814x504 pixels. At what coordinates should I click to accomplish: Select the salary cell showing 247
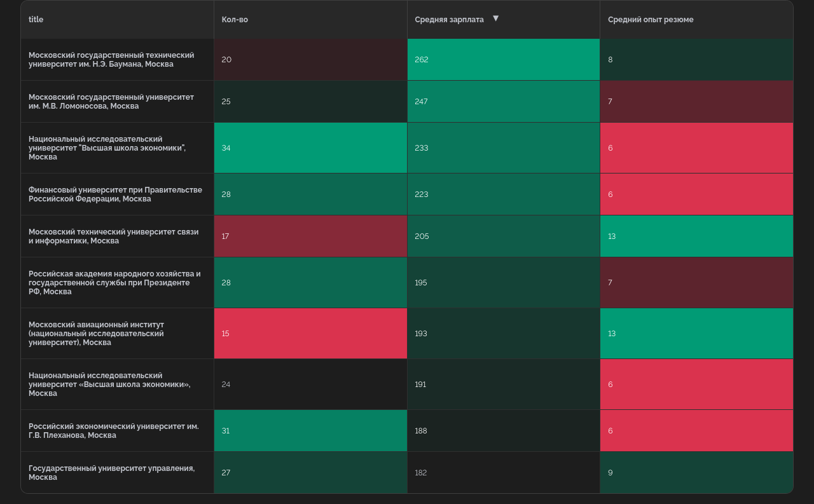(x=503, y=102)
